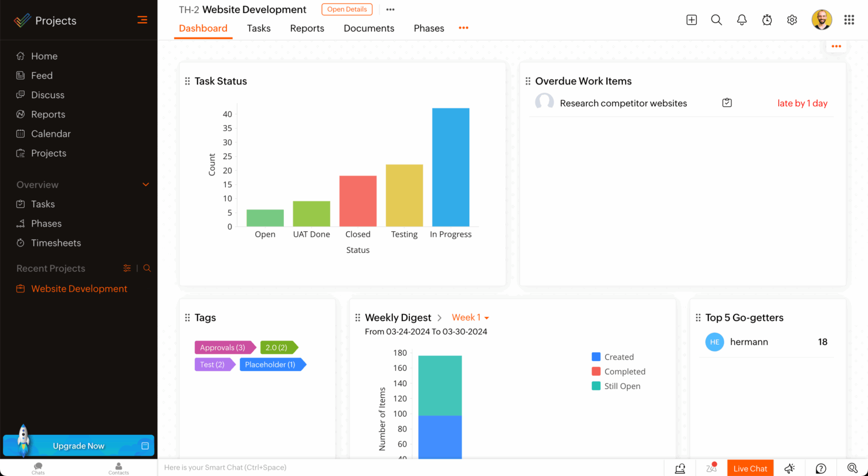Click the Open Details button
The width and height of the screenshot is (868, 476).
pos(347,9)
